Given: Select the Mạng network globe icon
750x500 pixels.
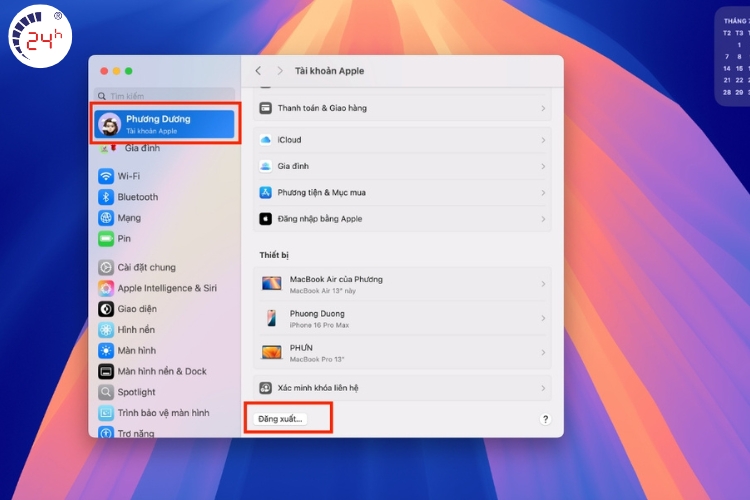Looking at the screenshot, I should [x=106, y=218].
